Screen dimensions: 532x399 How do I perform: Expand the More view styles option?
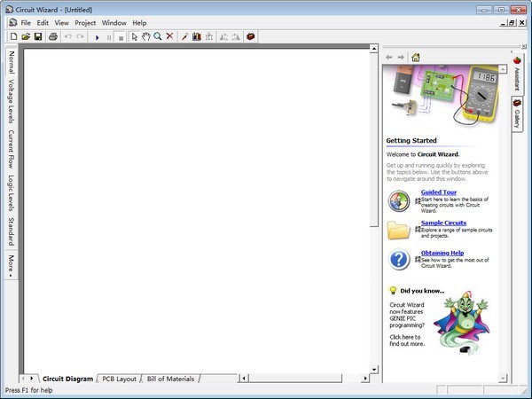pyautogui.click(x=12, y=265)
